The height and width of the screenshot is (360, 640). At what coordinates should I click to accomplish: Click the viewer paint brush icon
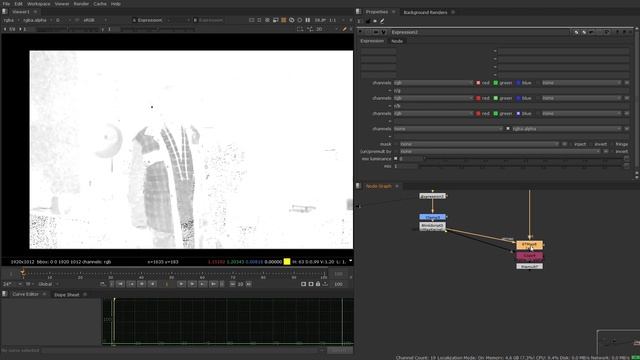coord(344,29)
